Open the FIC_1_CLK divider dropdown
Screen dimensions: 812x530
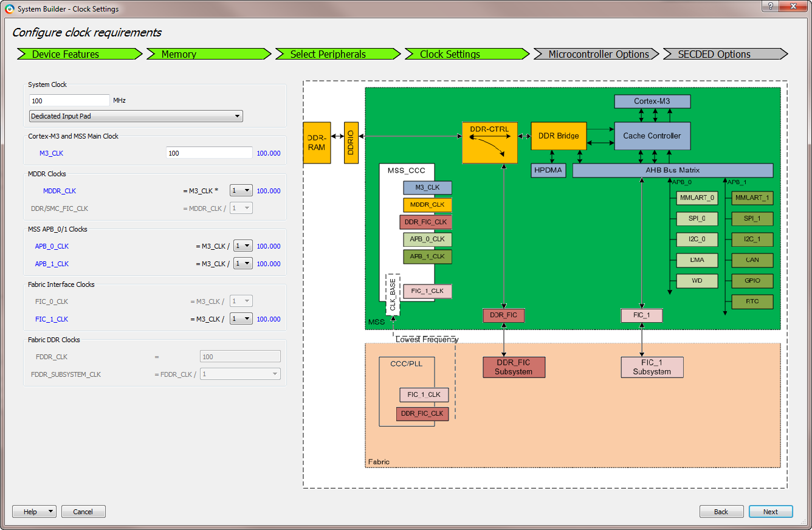click(x=241, y=319)
